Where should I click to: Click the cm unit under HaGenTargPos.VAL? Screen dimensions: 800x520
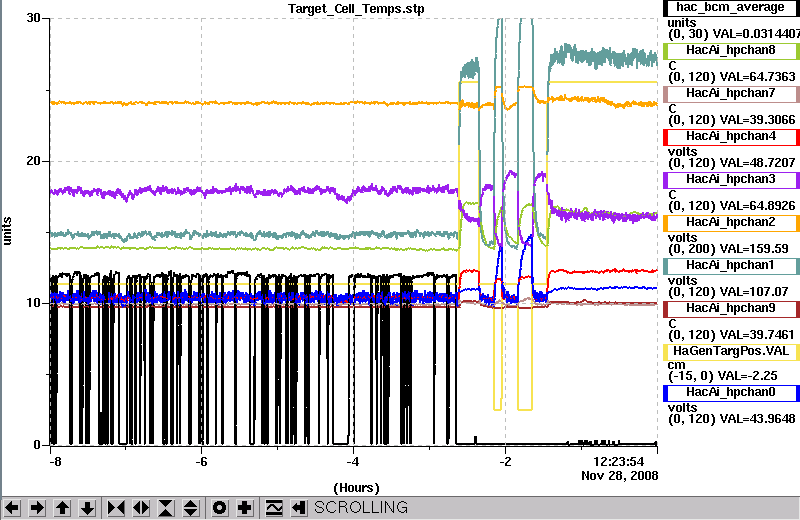[677, 365]
